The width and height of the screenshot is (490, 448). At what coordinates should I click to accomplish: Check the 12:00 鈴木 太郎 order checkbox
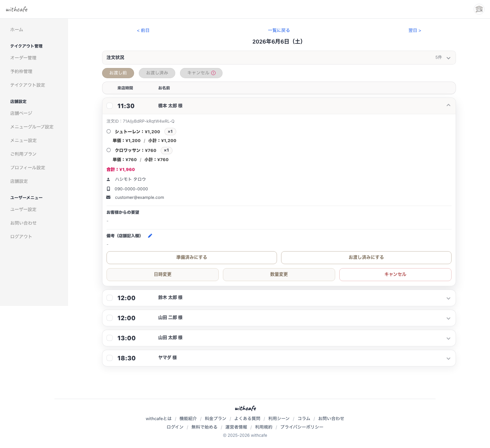click(110, 298)
